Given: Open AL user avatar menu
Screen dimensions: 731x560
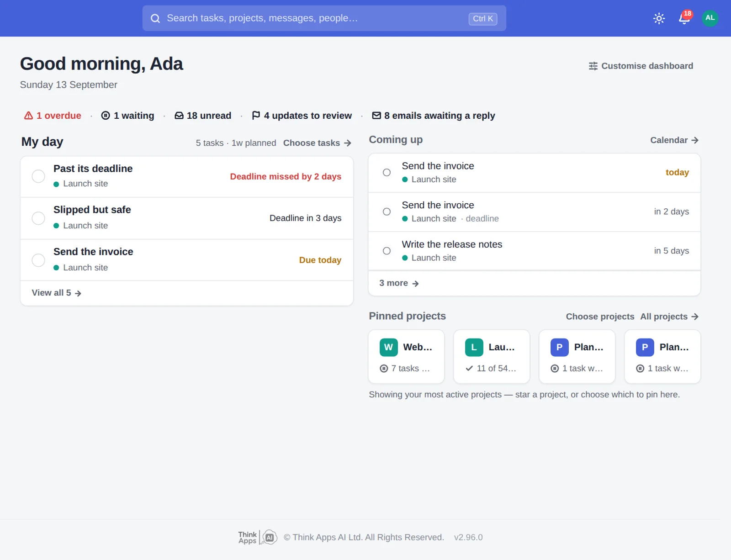Looking at the screenshot, I should point(710,18).
